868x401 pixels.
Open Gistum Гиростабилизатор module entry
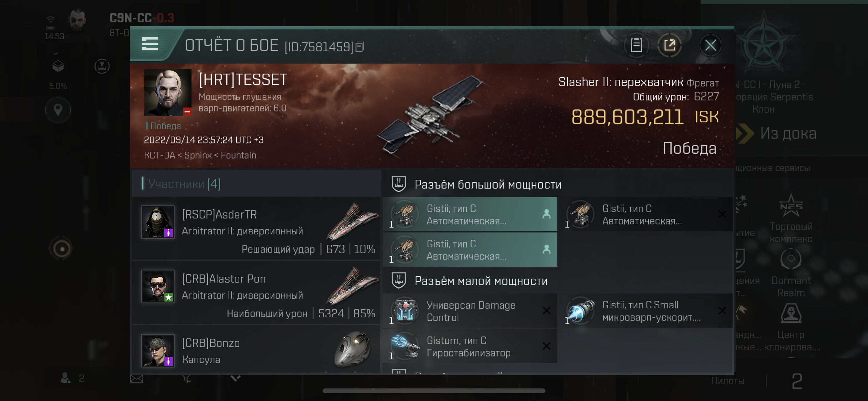coord(470,346)
